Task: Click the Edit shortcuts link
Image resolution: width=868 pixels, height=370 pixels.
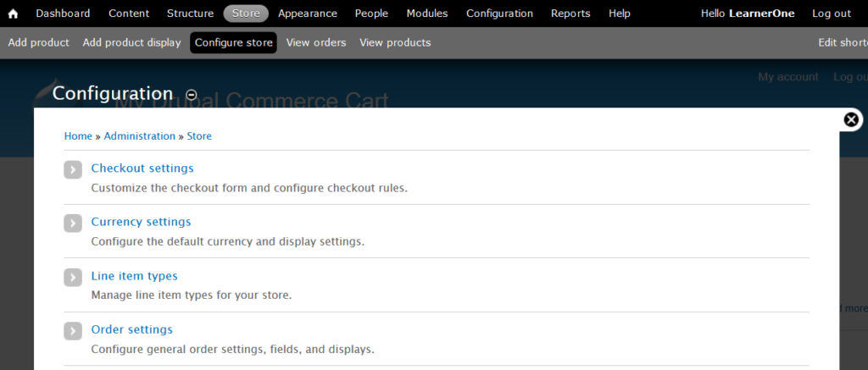Action: 843,42
